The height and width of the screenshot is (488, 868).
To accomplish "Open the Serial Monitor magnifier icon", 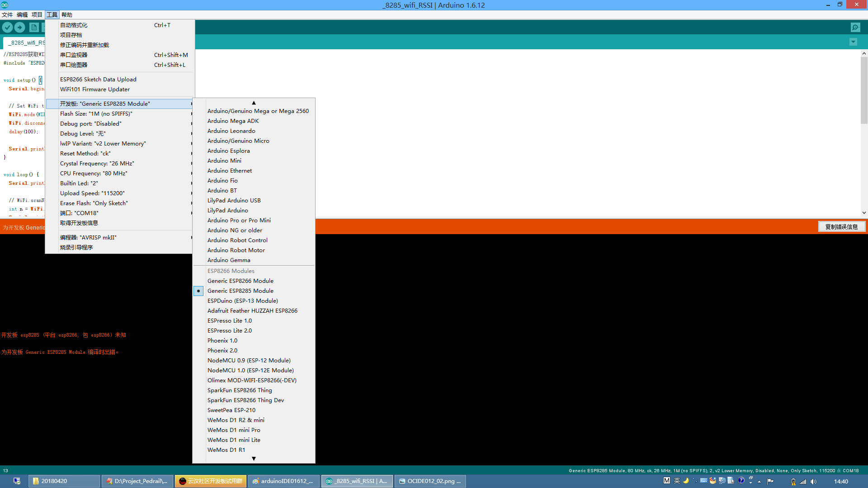I will click(855, 27).
